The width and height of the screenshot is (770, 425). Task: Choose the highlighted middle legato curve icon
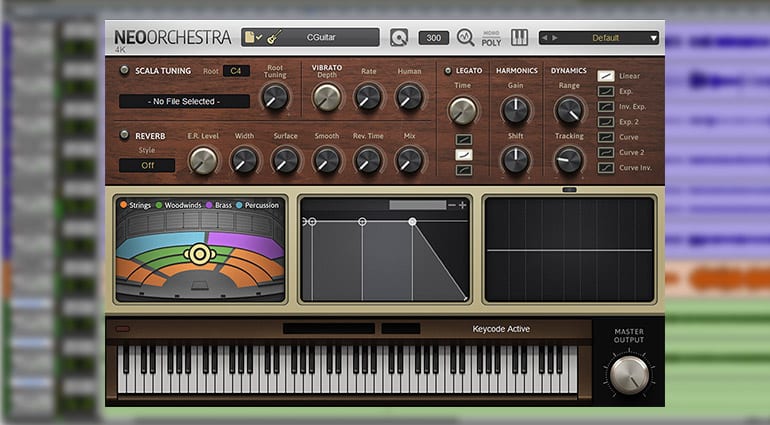click(464, 155)
